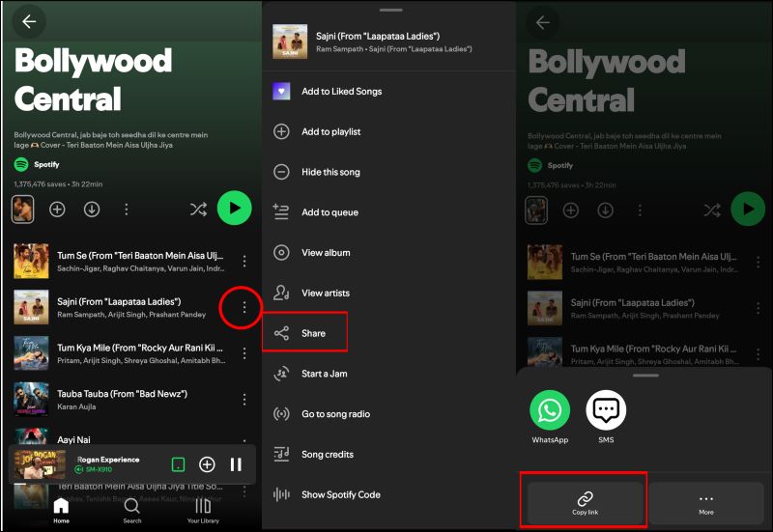Open options for Tum Kya Mile right screen
773x532 pixels.
click(x=758, y=354)
